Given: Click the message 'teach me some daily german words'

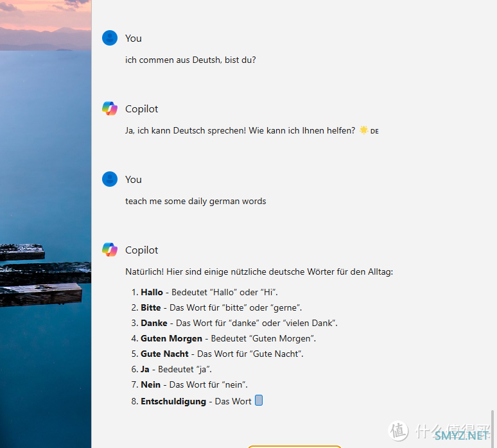Looking at the screenshot, I should [196, 201].
